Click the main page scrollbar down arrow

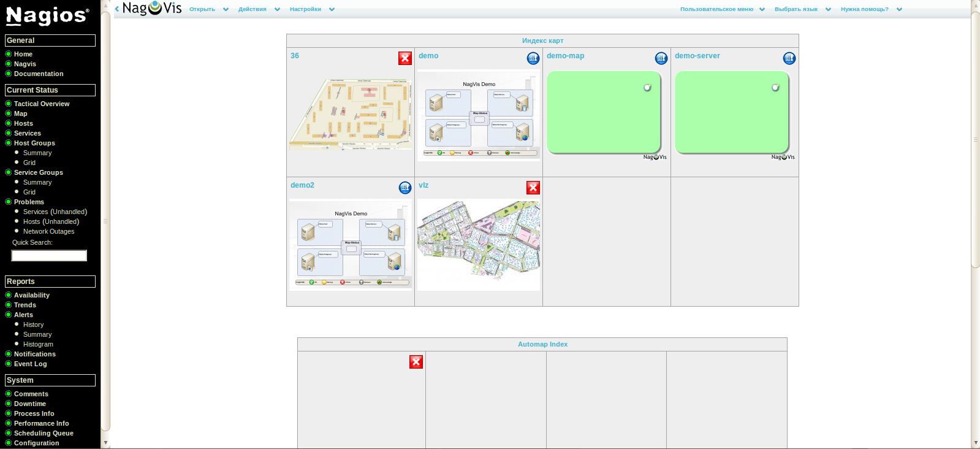click(976, 443)
